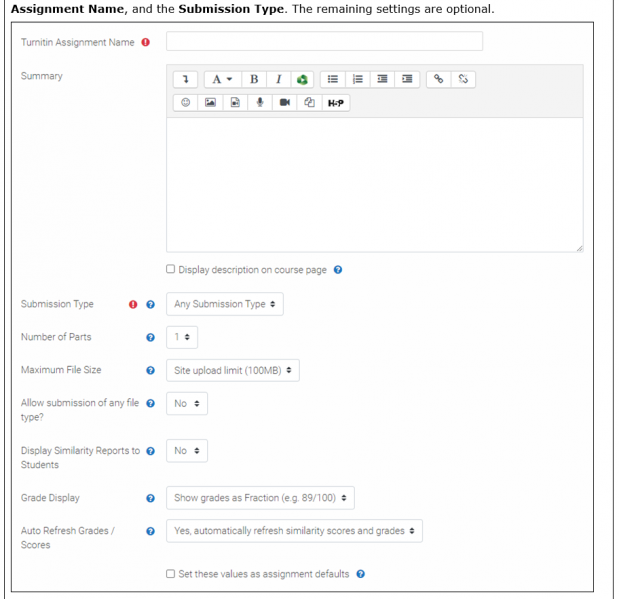Show help for Auto Refresh Grades / Scores
619x599 pixels.
click(150, 531)
